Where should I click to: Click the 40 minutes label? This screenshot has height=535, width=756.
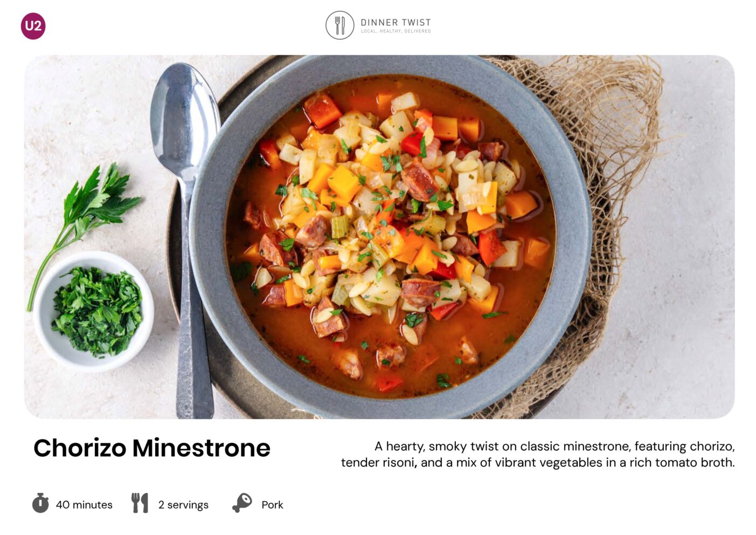(x=84, y=505)
